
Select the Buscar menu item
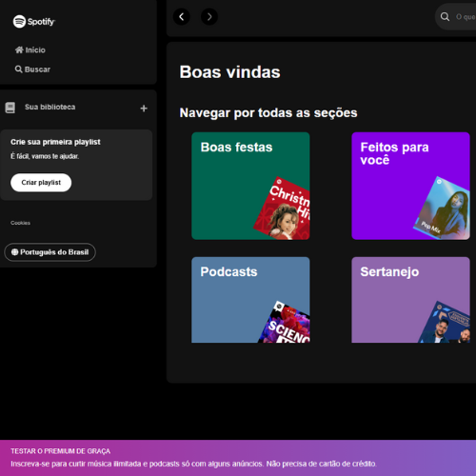pyautogui.click(x=32, y=69)
